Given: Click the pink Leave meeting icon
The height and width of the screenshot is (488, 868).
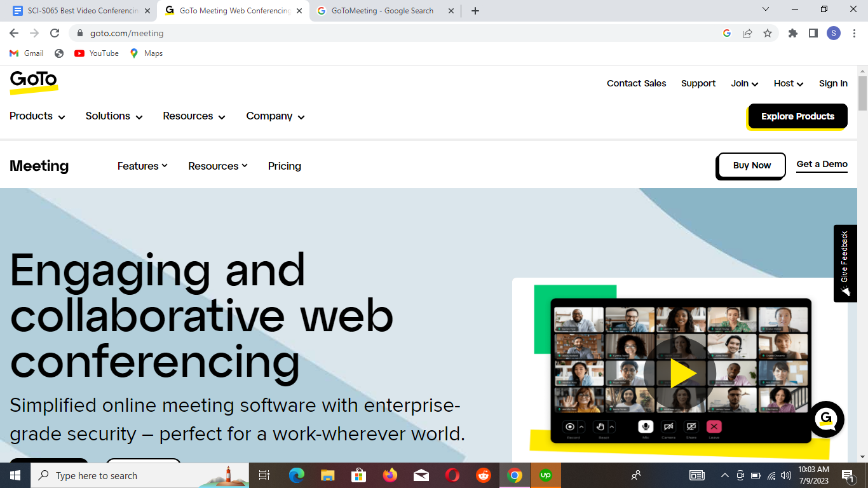Looking at the screenshot, I should [714, 426].
